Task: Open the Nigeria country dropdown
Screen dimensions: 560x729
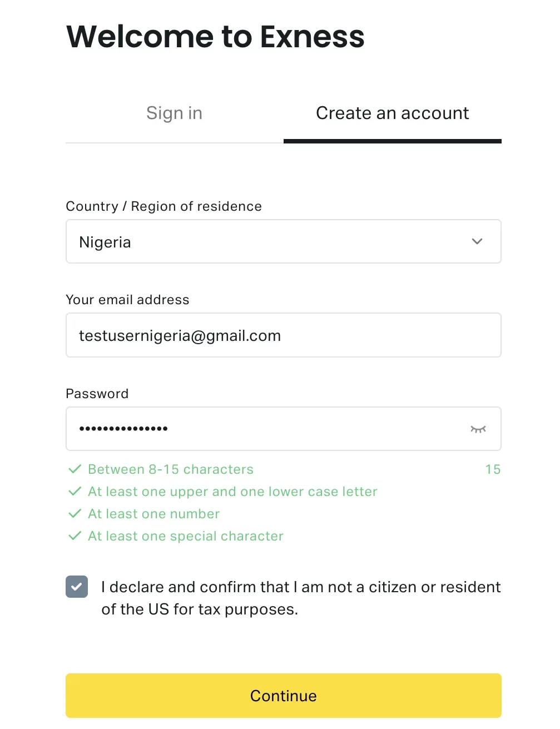Action: 272,241
